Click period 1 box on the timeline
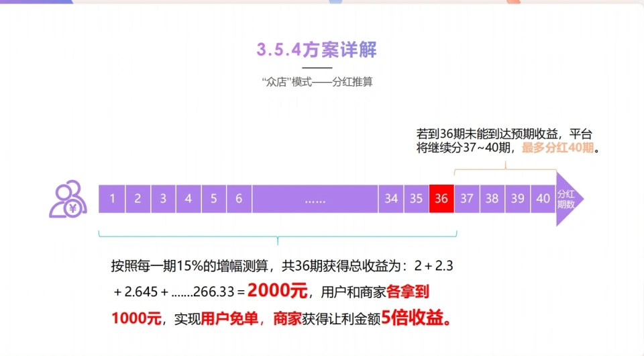The height and width of the screenshot is (356, 644). tap(112, 199)
